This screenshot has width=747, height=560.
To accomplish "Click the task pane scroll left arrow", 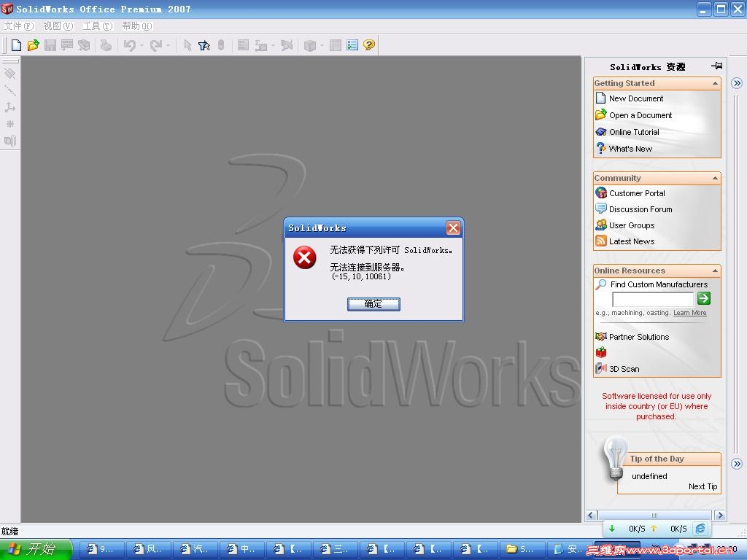I will coord(591,516).
